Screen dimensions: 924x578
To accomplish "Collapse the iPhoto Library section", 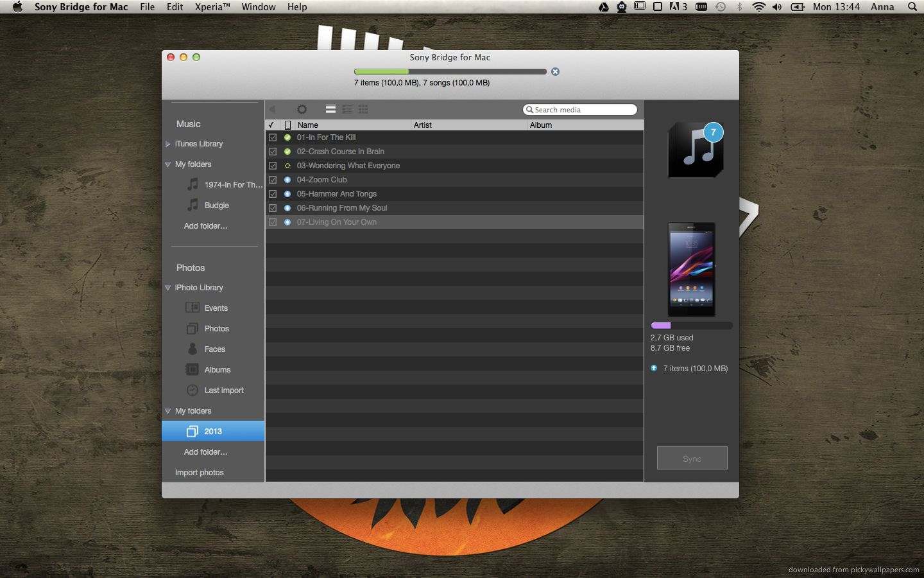I will click(168, 288).
